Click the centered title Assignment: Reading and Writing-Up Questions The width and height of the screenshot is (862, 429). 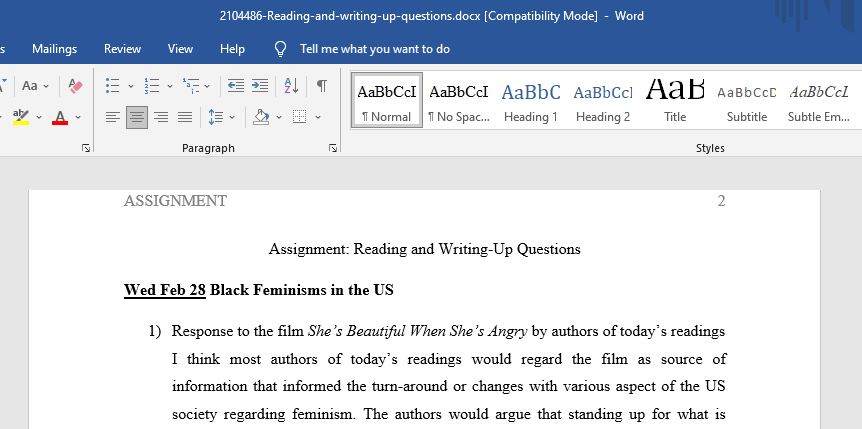(424, 249)
